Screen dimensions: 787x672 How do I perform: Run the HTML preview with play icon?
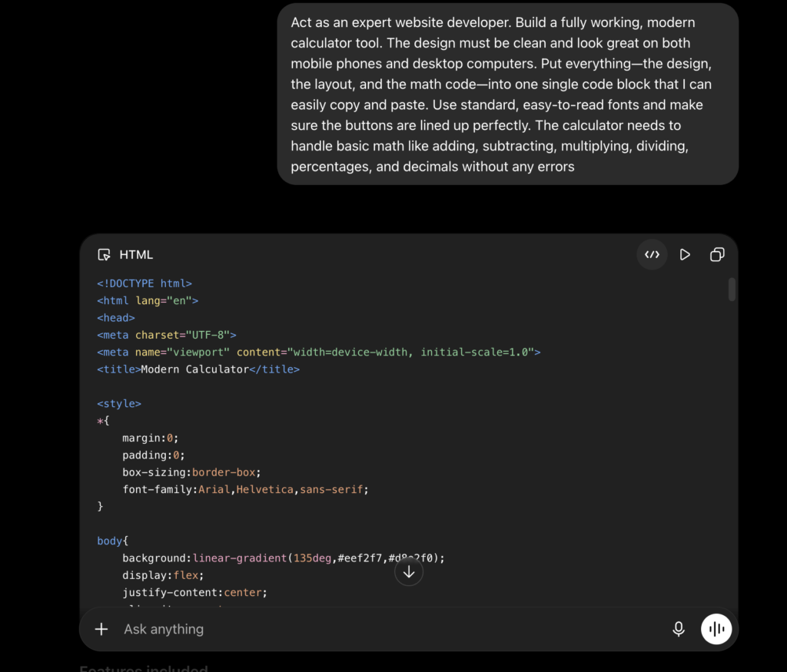point(685,255)
